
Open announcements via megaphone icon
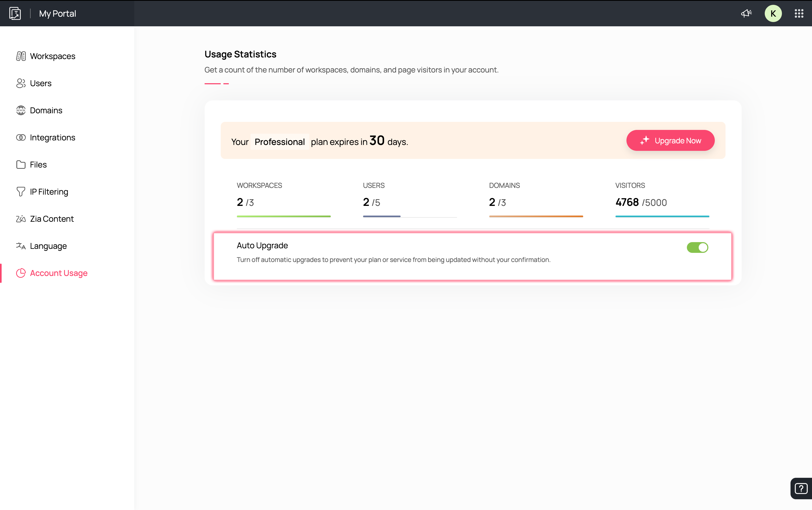click(x=746, y=13)
